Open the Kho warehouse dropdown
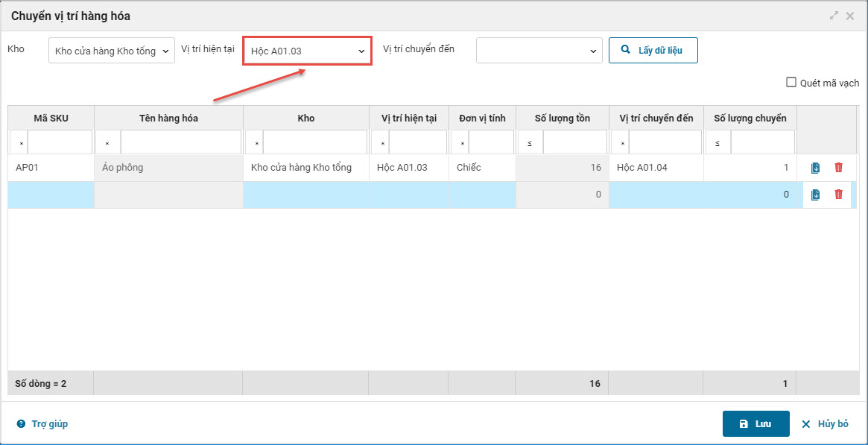 112,51
